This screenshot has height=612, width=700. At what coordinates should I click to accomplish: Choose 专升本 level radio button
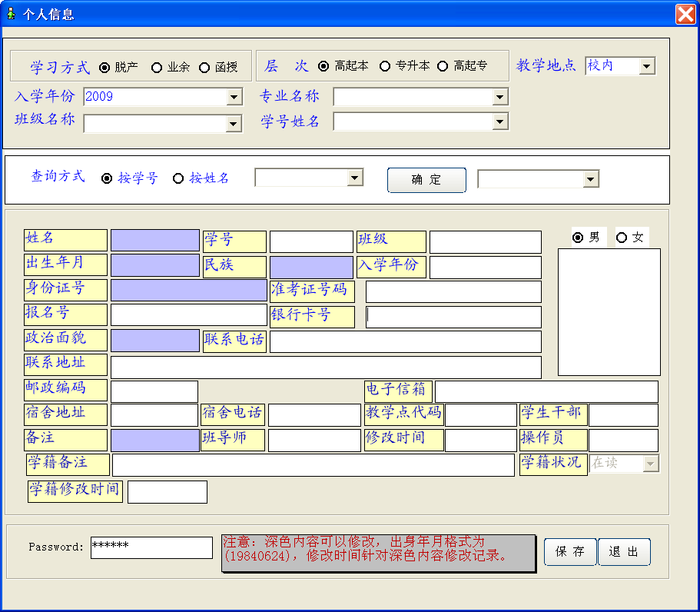tap(385, 66)
